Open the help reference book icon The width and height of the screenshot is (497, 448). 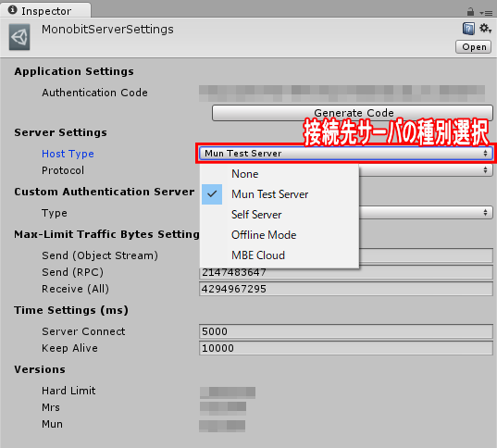pos(468,29)
